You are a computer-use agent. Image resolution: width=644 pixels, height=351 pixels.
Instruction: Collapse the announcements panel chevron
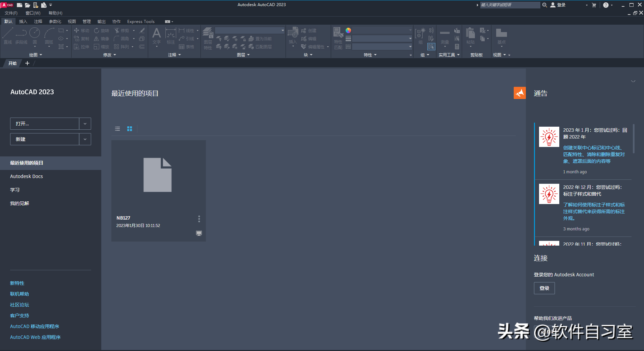point(633,81)
